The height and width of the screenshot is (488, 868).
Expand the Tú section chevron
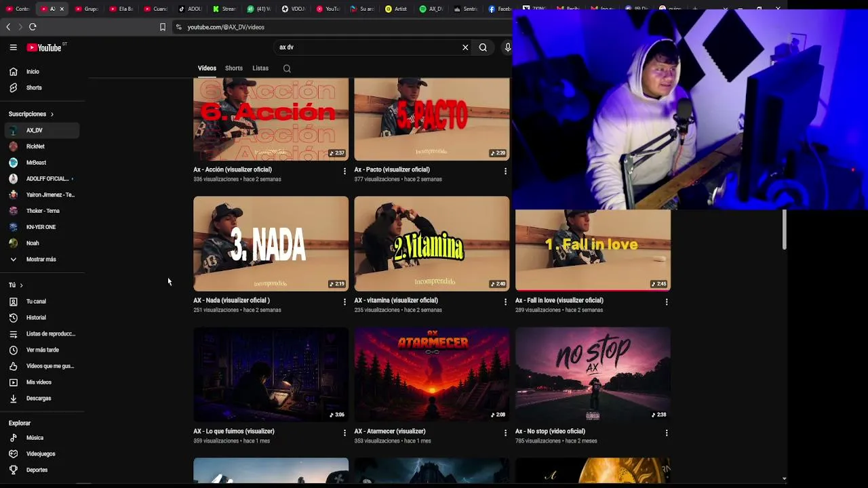21,285
